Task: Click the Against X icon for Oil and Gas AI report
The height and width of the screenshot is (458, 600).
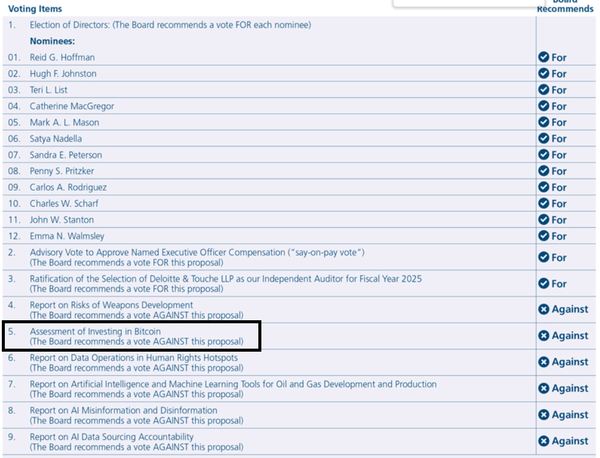Action: click(543, 388)
